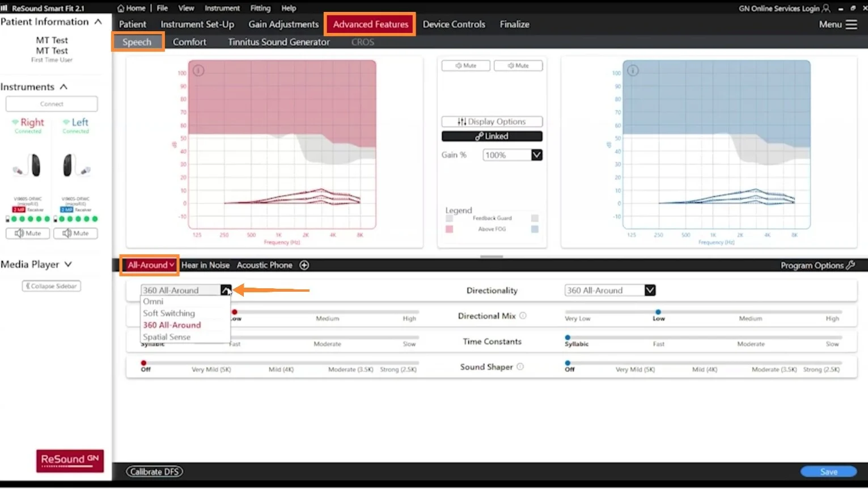
Task: Open Tinnitus Sound Generator subtab
Action: [278, 42]
